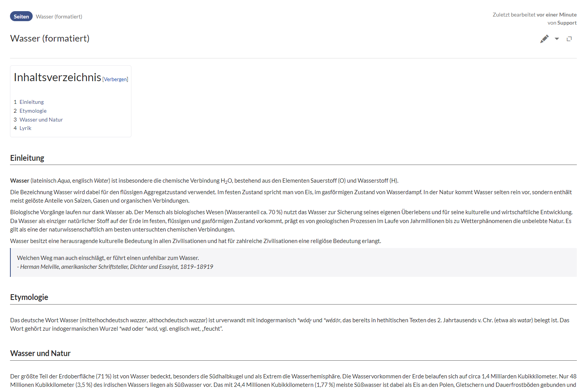Screen dimensions: 588x388
Task: Click the fullscreen view icon
Action: [x=569, y=39]
